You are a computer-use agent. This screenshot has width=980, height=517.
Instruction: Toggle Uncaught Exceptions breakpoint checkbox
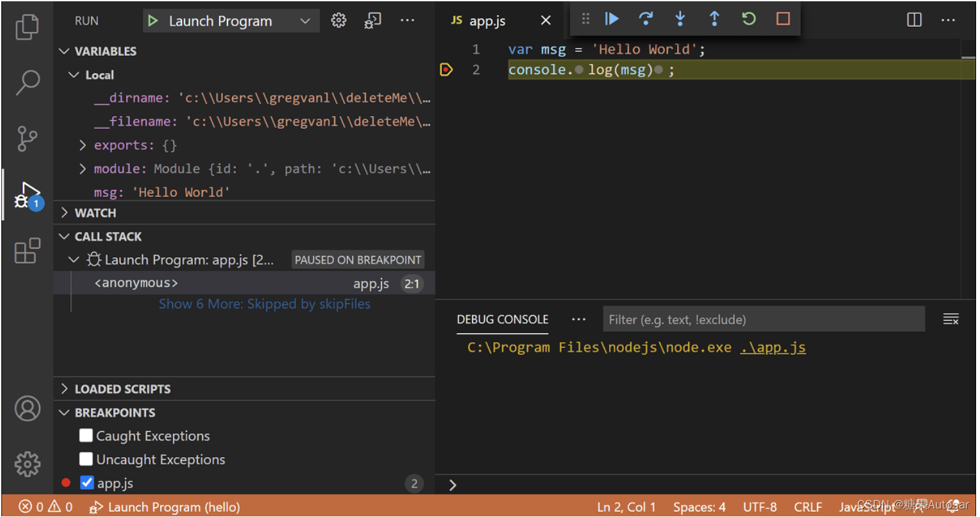[x=86, y=459]
